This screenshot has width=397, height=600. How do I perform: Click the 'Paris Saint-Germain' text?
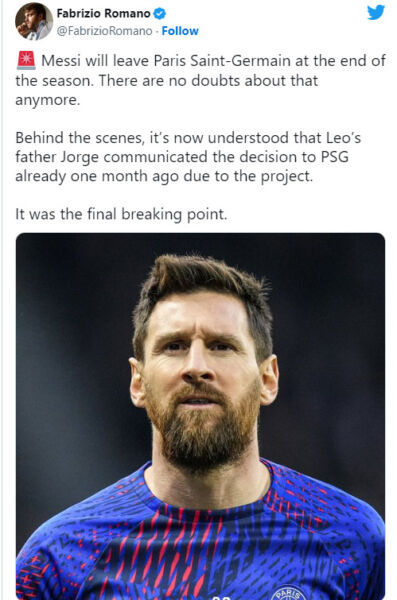pyautogui.click(x=222, y=61)
